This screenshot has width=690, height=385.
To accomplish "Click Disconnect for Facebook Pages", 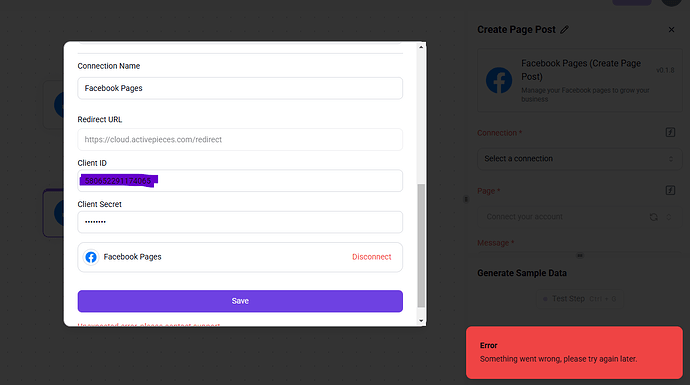I will 371,257.
